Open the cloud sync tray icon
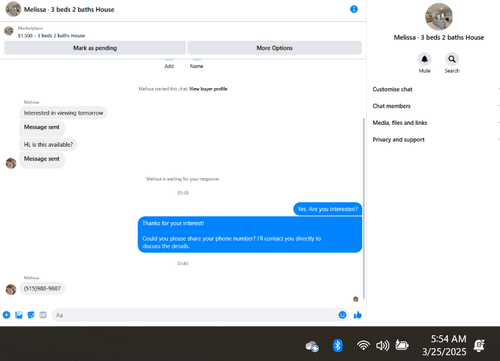This screenshot has width=500, height=361. click(x=312, y=346)
